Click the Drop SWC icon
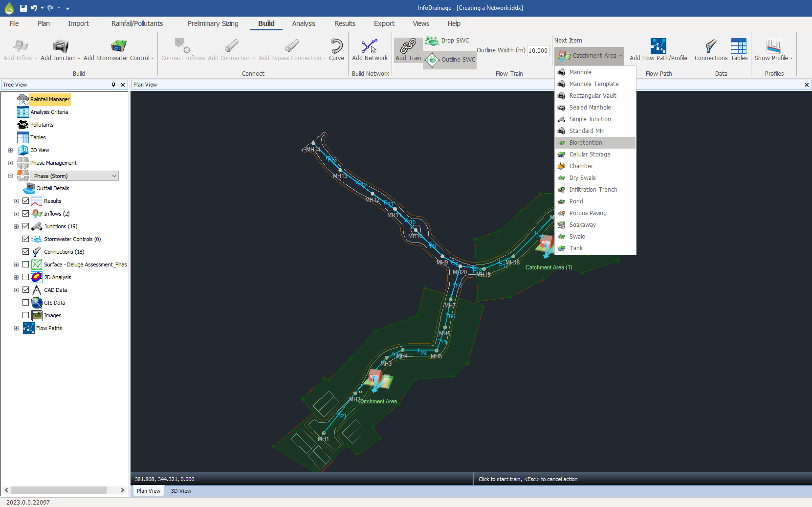The width and height of the screenshot is (812, 507). pos(432,41)
